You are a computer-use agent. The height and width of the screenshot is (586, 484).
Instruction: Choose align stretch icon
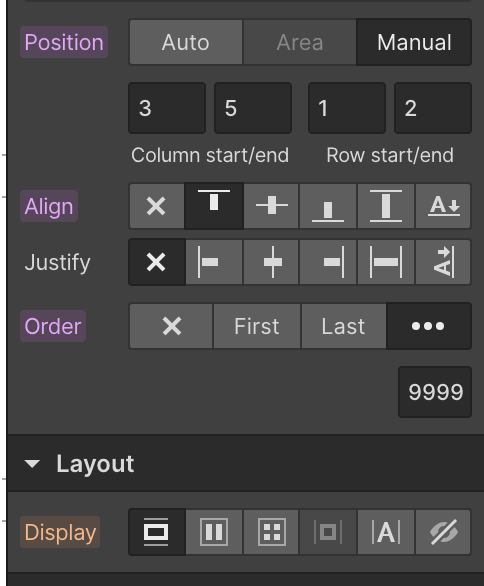point(386,206)
